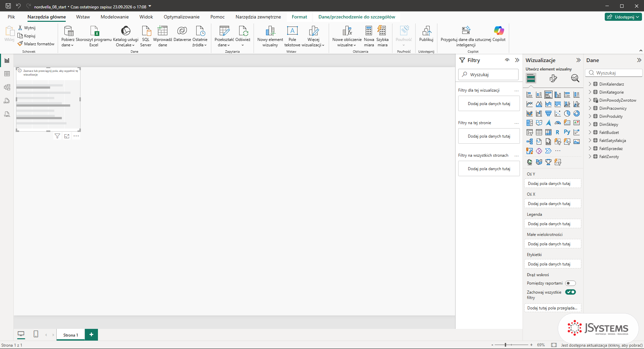Open 'Pobierz dane' dropdown

[68, 36]
